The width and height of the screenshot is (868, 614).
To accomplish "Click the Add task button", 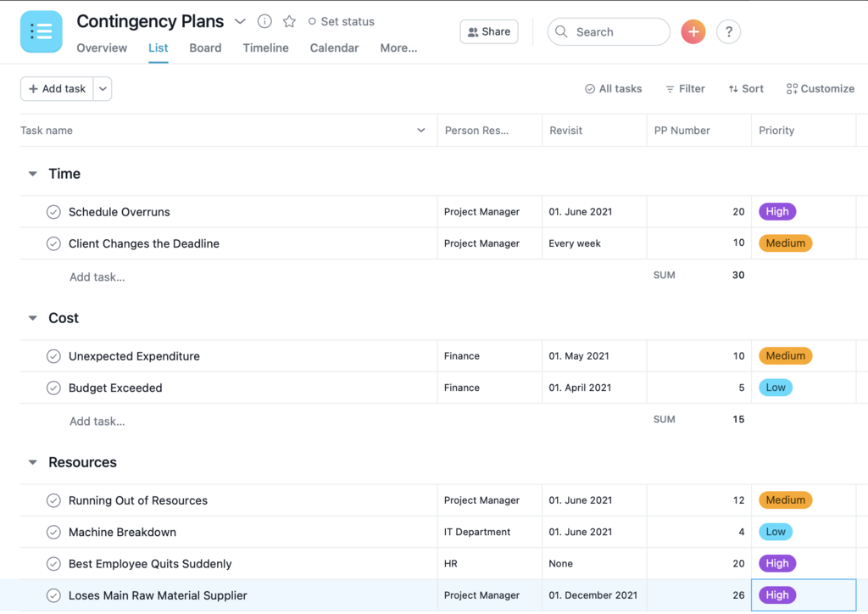I will [57, 89].
